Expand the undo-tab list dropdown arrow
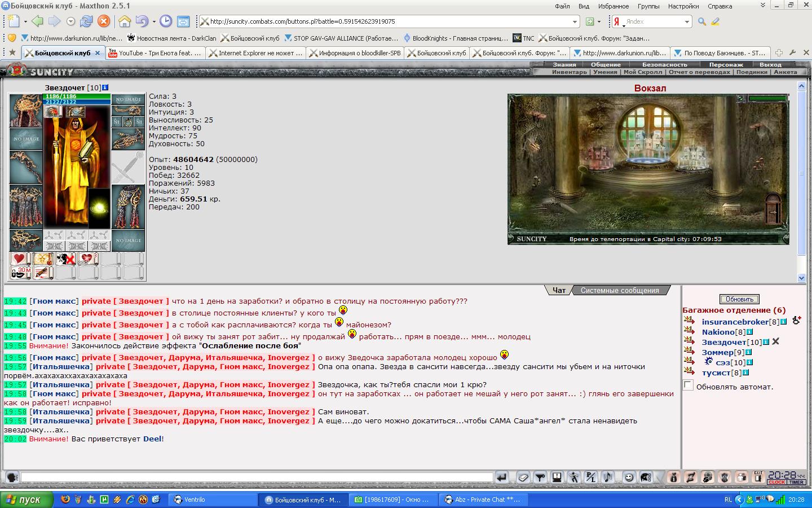 tap(153, 22)
